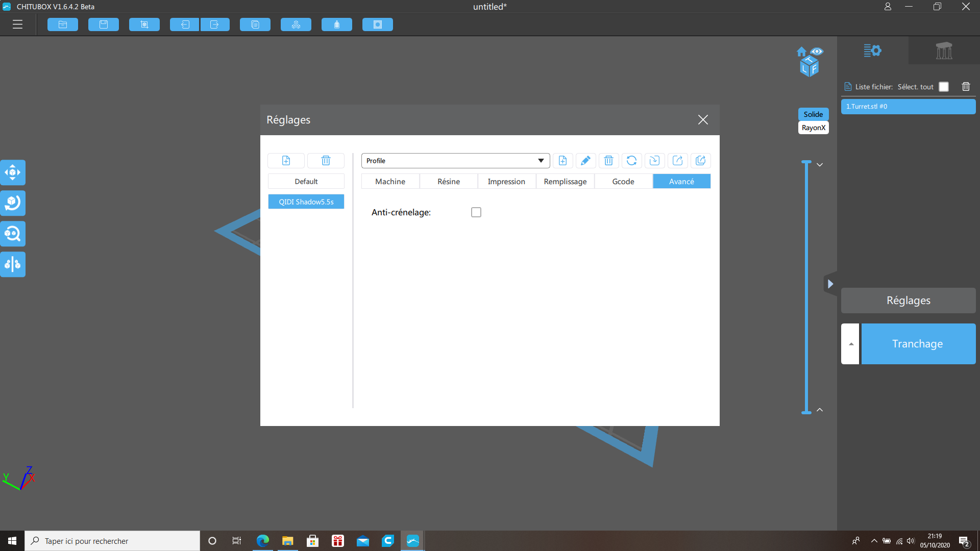Open the supports pillar panel icon
Viewport: 980px width, 551px height.
point(944,51)
